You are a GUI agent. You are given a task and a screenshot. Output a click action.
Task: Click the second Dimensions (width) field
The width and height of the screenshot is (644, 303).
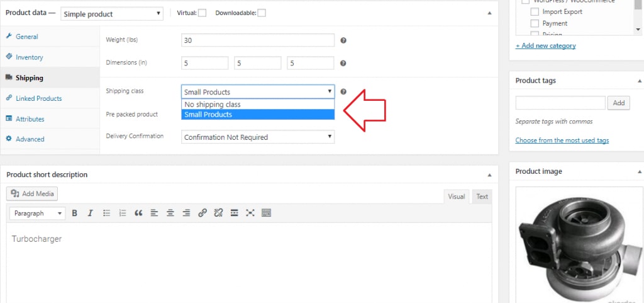click(x=257, y=64)
